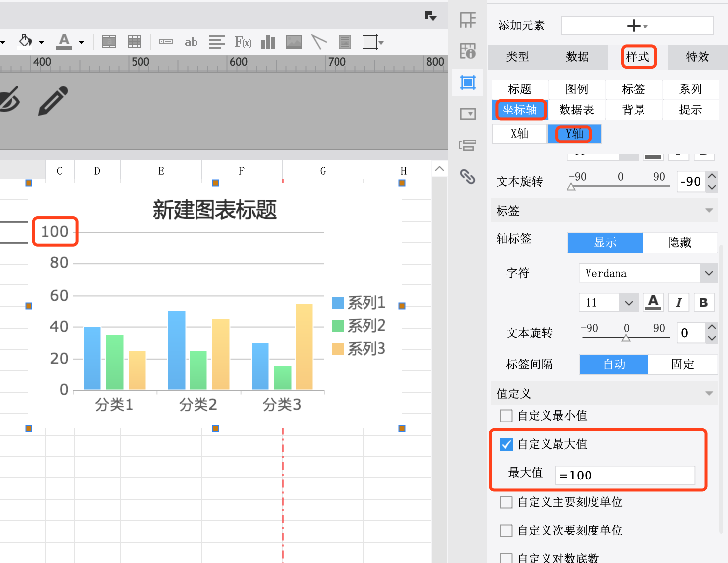Increase label rotation with 0 stepper

(x=712, y=328)
